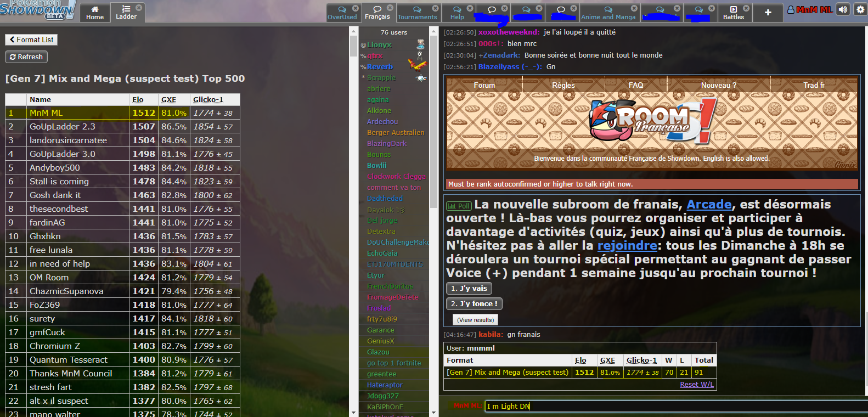Screen dimensions: 868x417
Task: Click the GXE header in the ladder table
Action: [169, 99]
